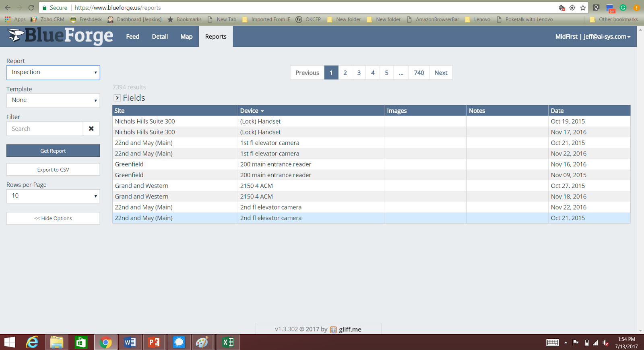The image size is (644, 350).
Task: Open Excel from the taskbar
Action: [x=228, y=342]
